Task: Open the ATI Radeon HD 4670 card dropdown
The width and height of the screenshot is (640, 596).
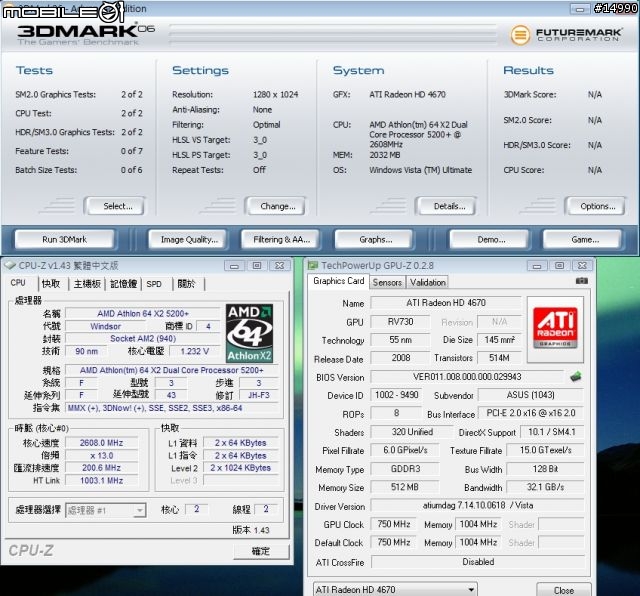Action: pos(395,589)
